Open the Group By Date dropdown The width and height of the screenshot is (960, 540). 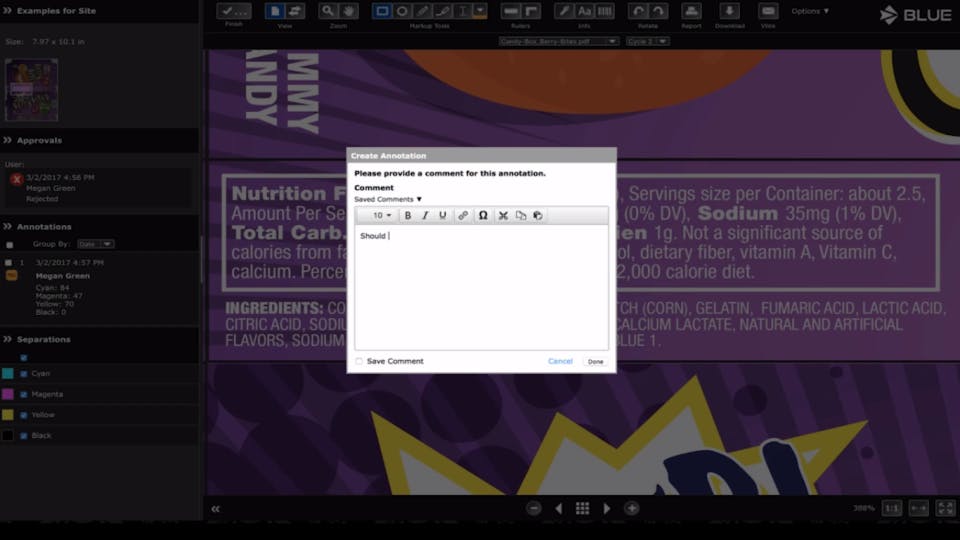(96, 244)
